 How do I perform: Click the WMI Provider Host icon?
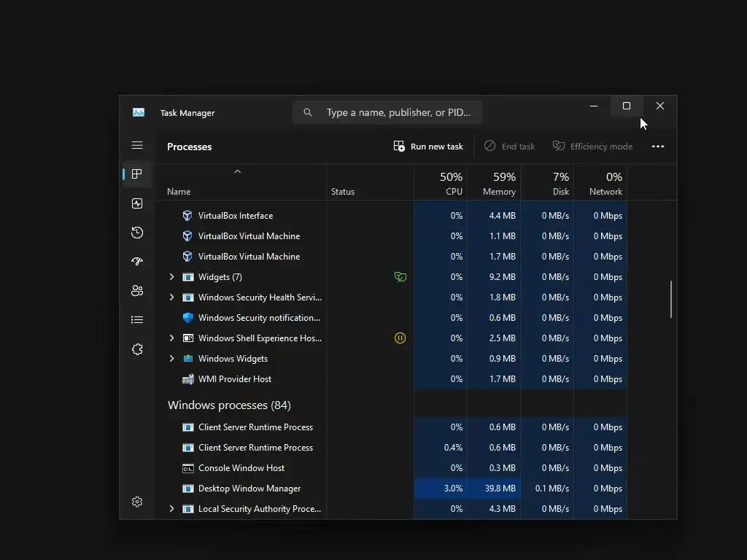tap(188, 379)
